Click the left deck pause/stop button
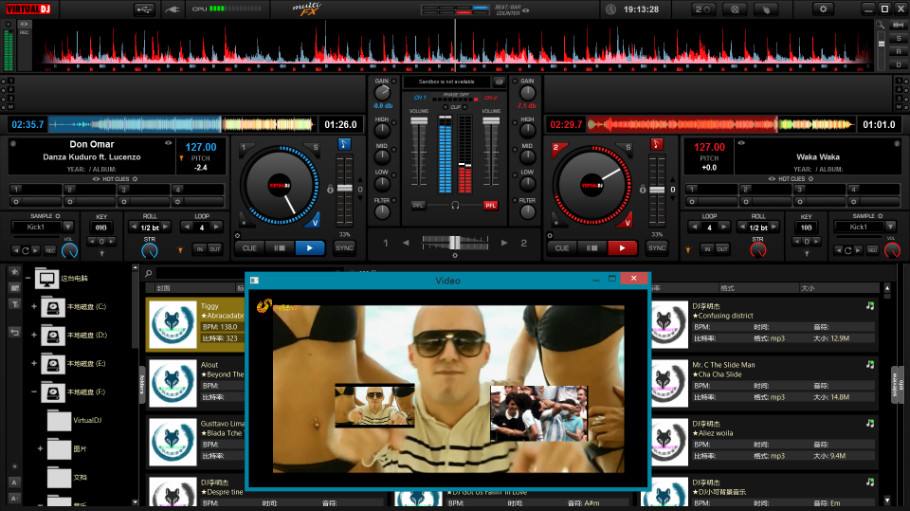910x511 pixels. [x=280, y=248]
